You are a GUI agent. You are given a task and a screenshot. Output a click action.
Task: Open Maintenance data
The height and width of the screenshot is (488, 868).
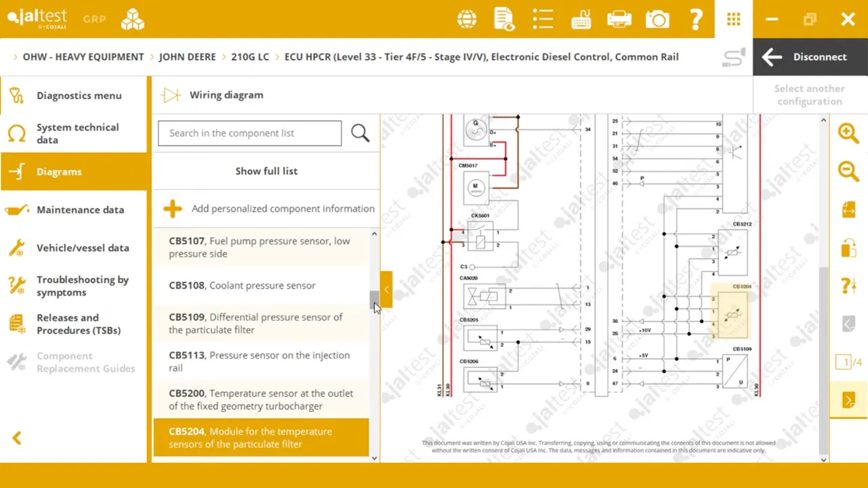coord(73,209)
